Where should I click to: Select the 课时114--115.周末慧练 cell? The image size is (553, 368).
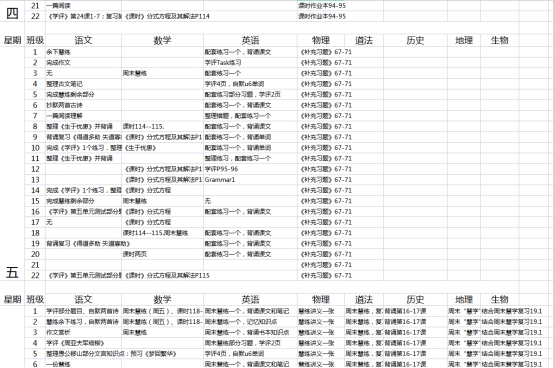162,233
